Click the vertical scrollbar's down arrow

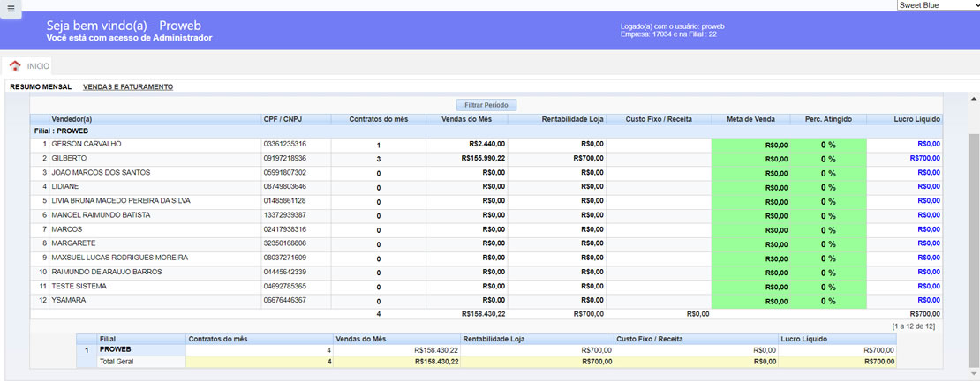coord(974,373)
